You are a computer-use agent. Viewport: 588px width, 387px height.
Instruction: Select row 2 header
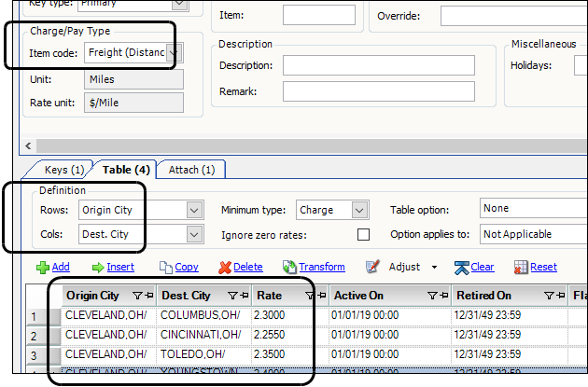click(44, 336)
